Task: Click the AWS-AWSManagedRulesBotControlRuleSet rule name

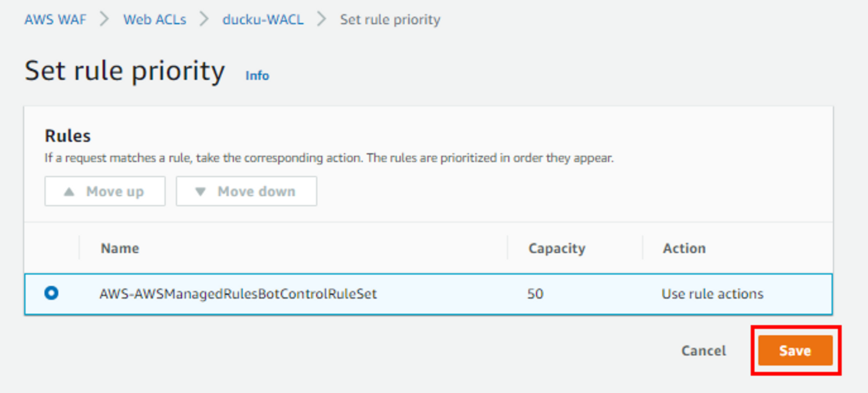Action: [238, 294]
